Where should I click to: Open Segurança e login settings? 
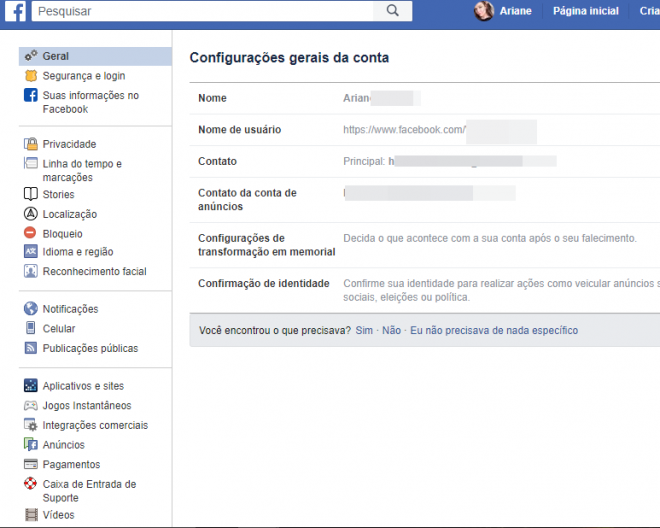84,76
